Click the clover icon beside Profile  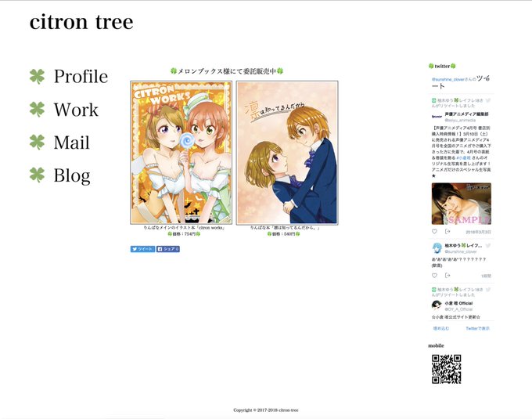tap(37, 77)
